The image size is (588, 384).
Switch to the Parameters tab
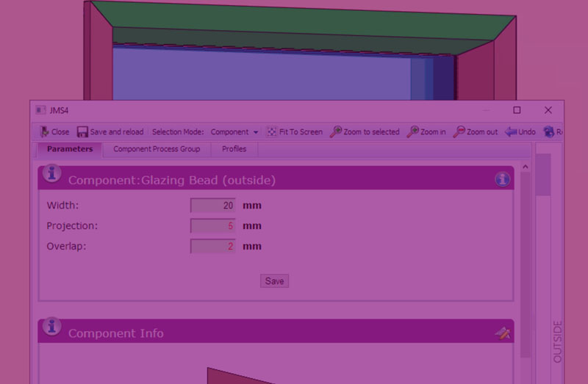coord(70,149)
